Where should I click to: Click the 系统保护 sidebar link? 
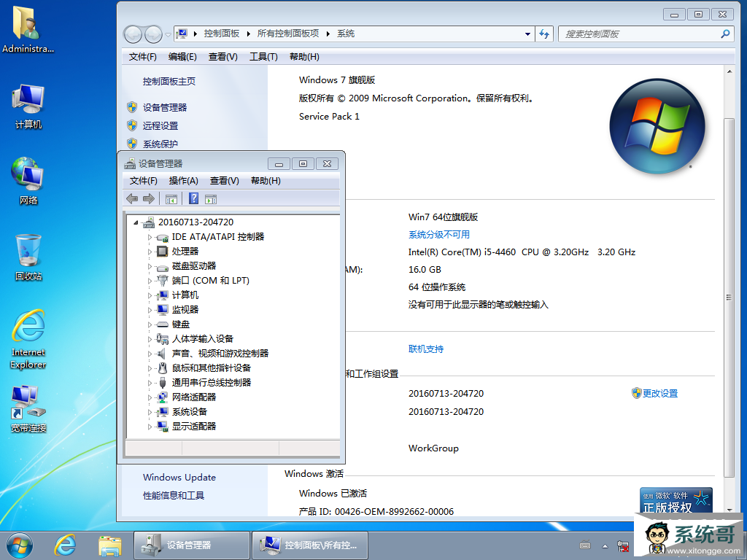(x=160, y=144)
